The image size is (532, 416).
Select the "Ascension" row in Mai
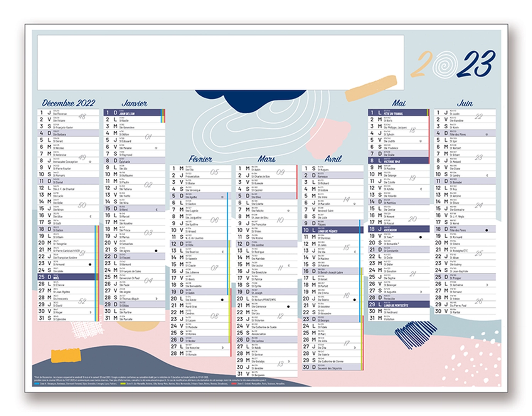(399, 229)
